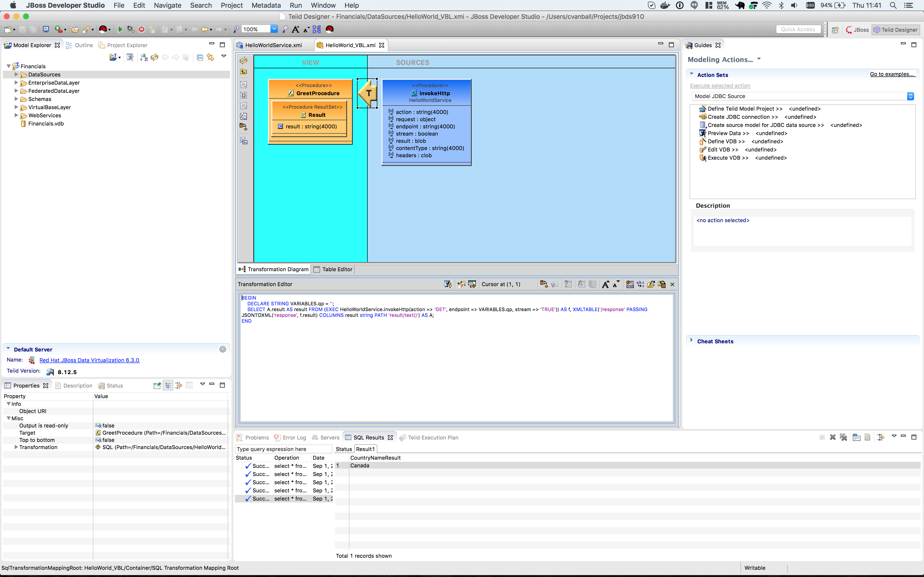This screenshot has width=924, height=577.
Task: Click the green Run button in toolbar
Action: tap(120, 29)
